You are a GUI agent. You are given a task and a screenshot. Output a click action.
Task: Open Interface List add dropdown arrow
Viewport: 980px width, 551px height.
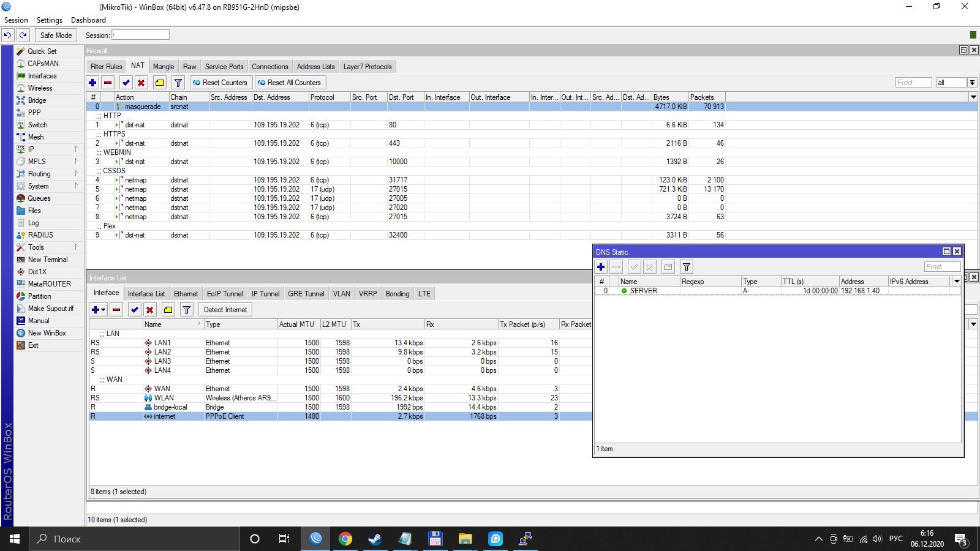(102, 310)
